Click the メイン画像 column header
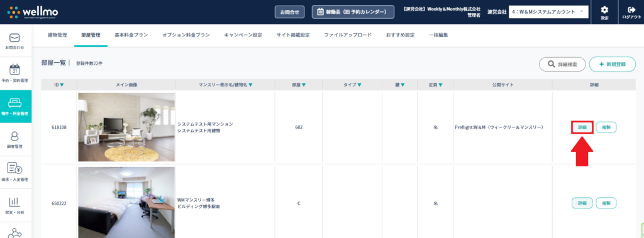This screenshot has width=644, height=238. [x=126, y=85]
